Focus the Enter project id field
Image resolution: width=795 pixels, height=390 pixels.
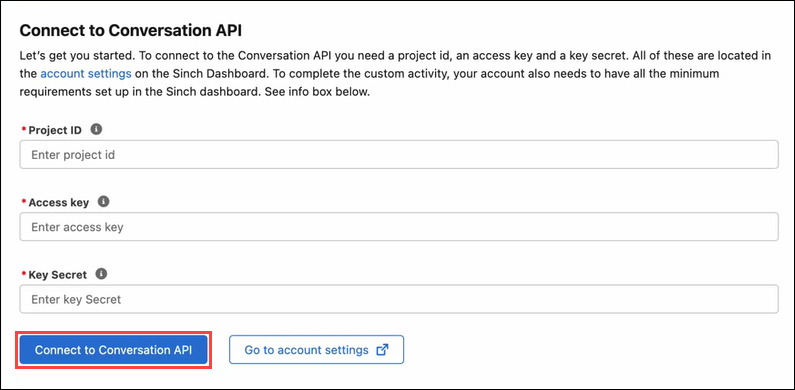pyautogui.click(x=399, y=155)
